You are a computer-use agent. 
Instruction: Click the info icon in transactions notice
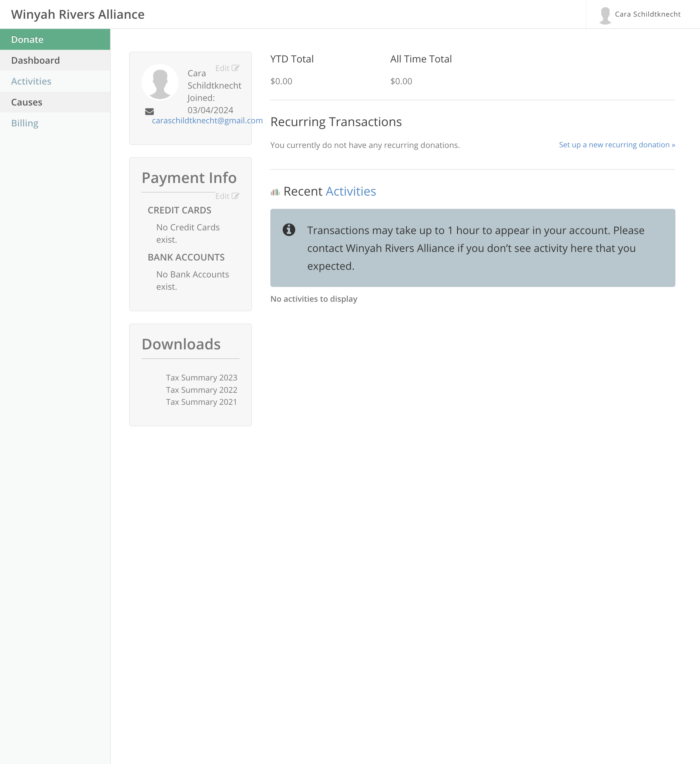click(289, 230)
